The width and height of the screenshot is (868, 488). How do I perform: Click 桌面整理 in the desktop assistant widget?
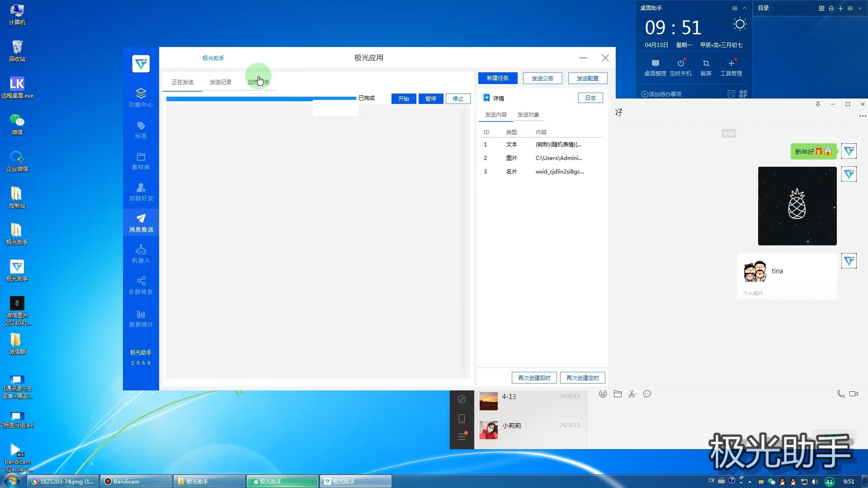pyautogui.click(x=655, y=68)
